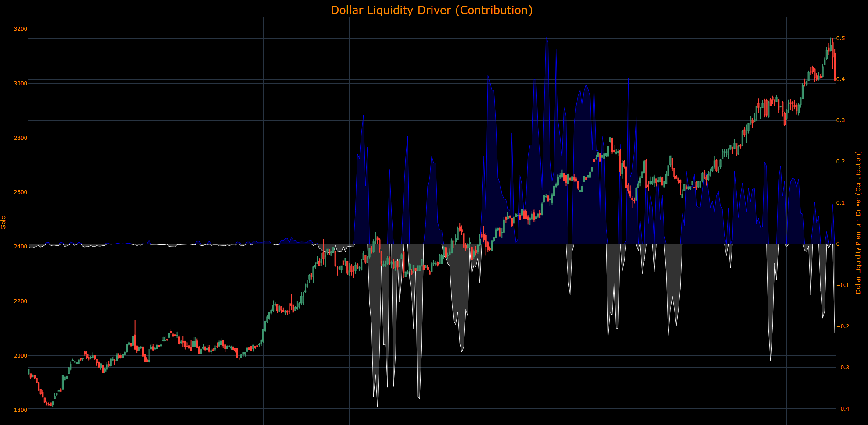868x425 pixels.
Task: Click the −0.4 tick on the right axis
Action: pos(843,409)
